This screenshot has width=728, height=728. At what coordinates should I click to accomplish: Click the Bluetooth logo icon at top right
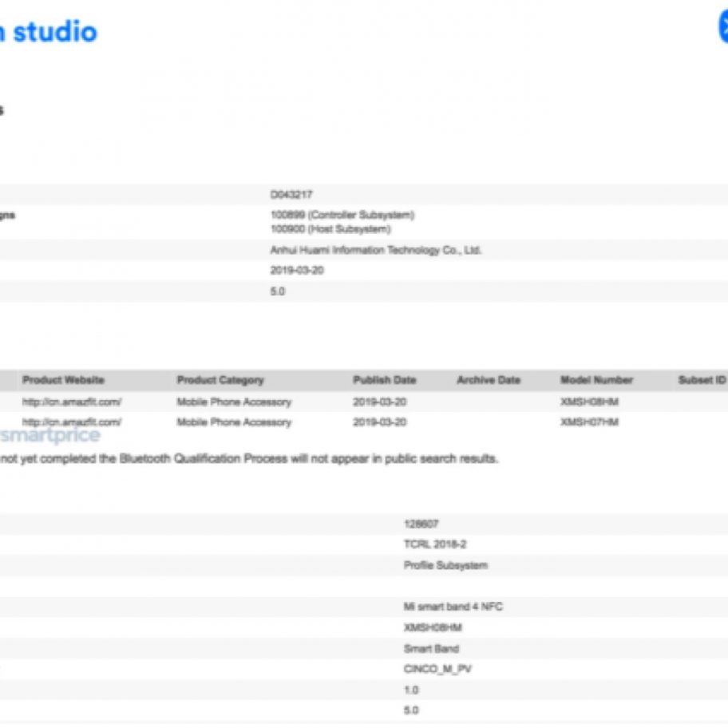[722, 26]
